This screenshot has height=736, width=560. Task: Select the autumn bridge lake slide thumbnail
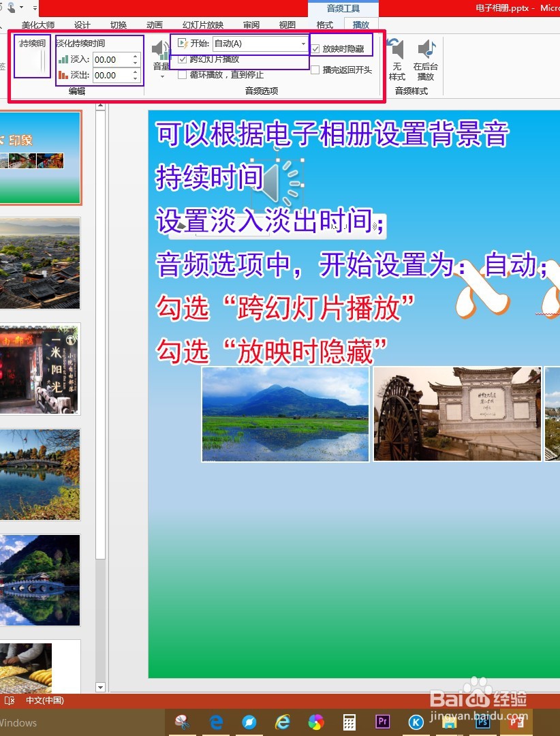pyautogui.click(x=40, y=474)
